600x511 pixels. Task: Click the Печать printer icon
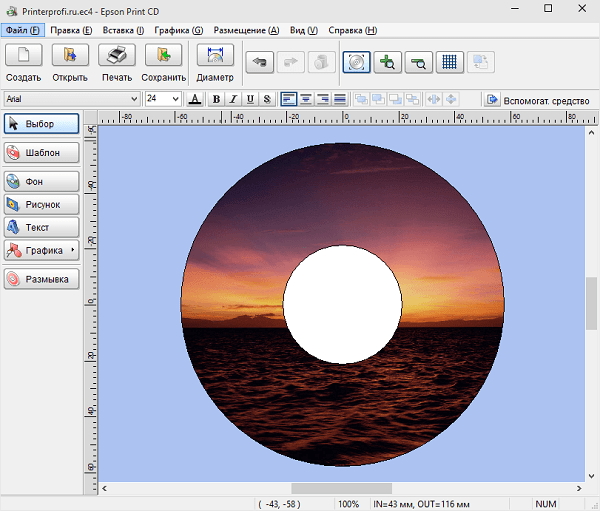point(117,55)
